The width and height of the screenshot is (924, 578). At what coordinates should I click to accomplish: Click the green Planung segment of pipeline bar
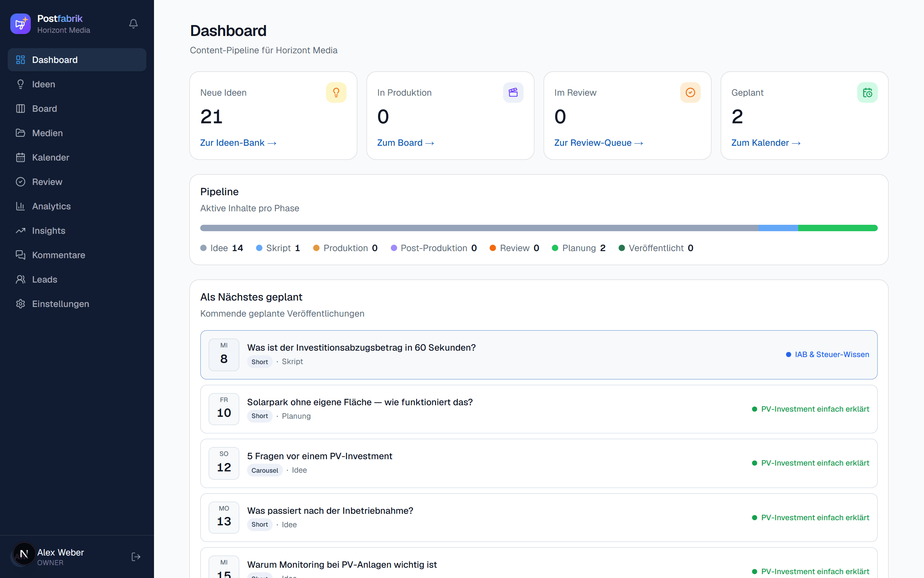pos(838,228)
